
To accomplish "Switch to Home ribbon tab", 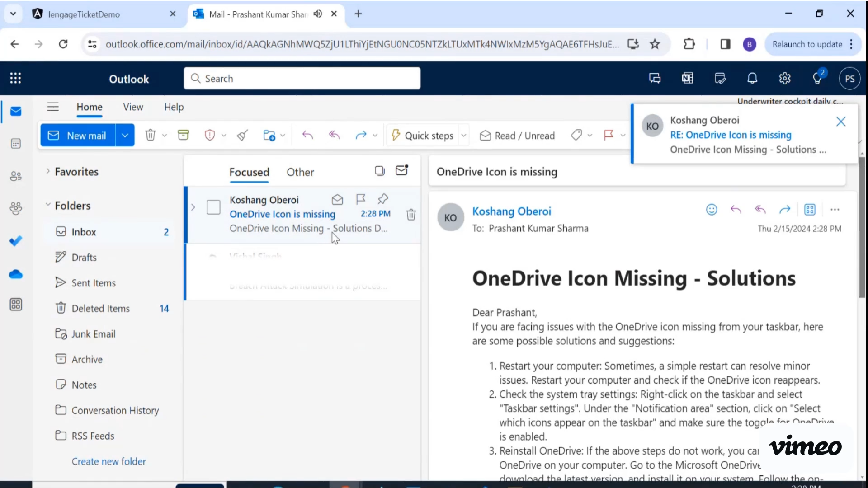I will click(x=89, y=107).
